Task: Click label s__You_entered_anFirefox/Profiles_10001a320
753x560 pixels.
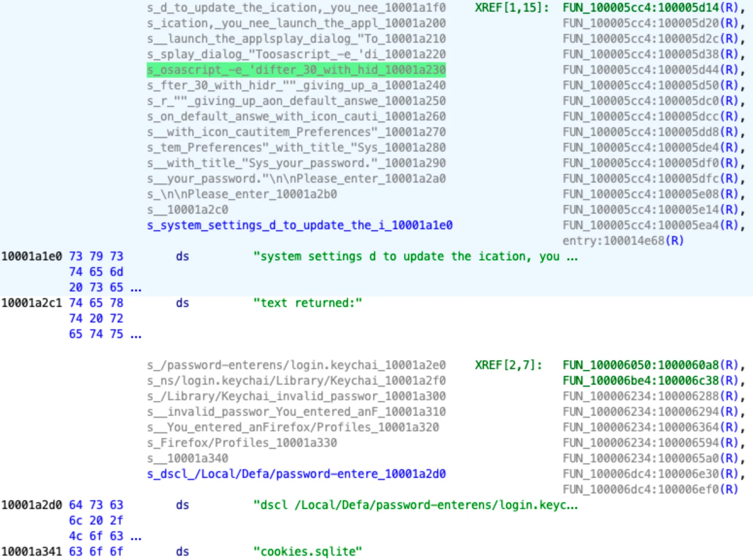Action: coord(293,427)
